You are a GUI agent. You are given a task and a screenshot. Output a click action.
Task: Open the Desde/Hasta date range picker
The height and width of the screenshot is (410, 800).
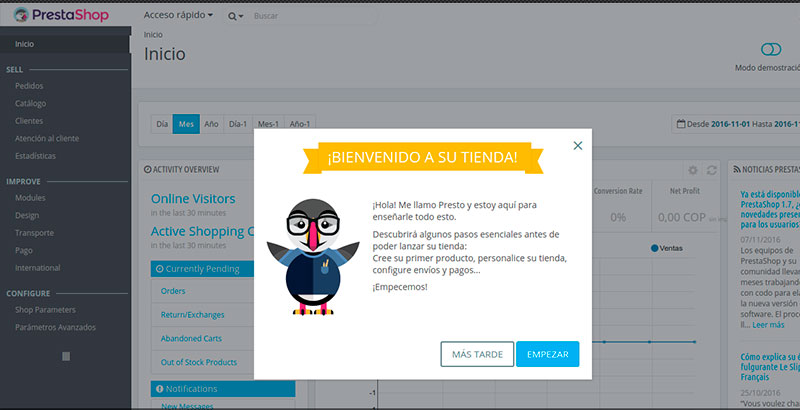[x=736, y=124]
